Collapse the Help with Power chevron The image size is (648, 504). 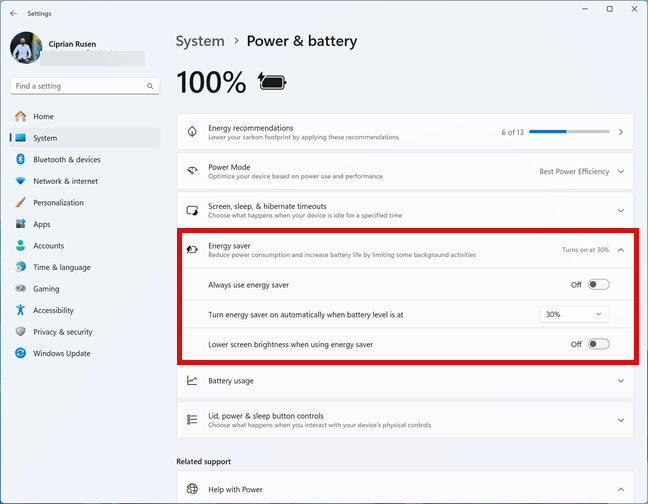[621, 489]
